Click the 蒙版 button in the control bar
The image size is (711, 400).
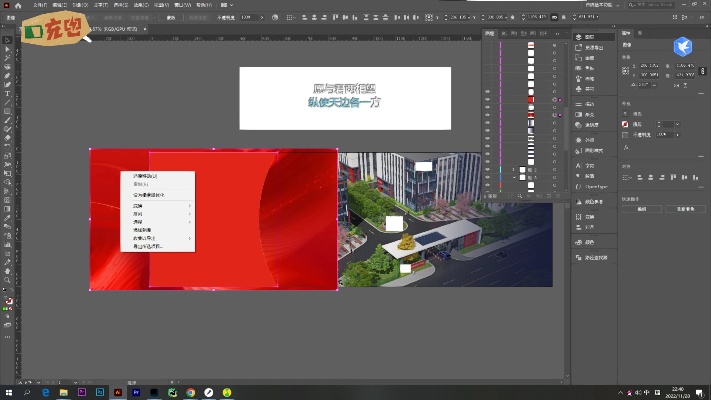pos(171,18)
